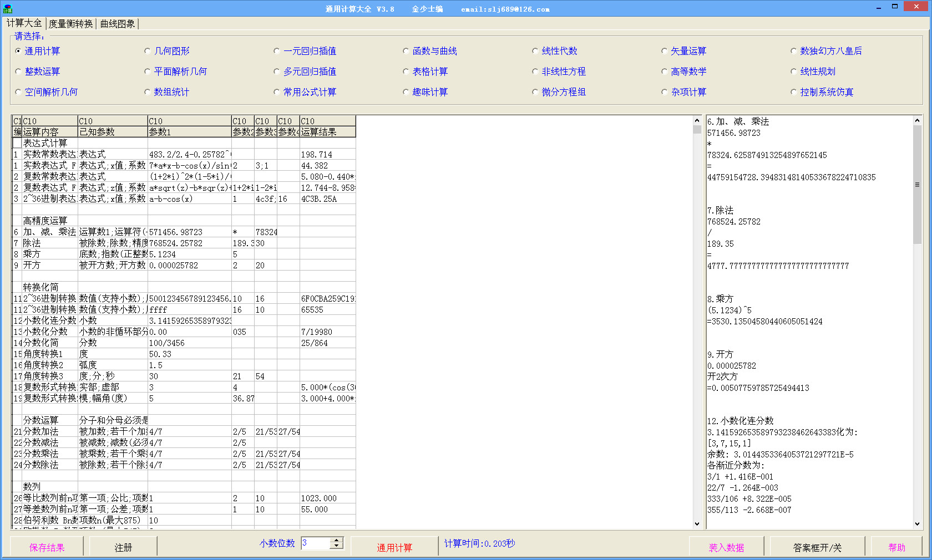Click the application icon in the title bar
The height and width of the screenshot is (560, 932).
tap(7, 8)
